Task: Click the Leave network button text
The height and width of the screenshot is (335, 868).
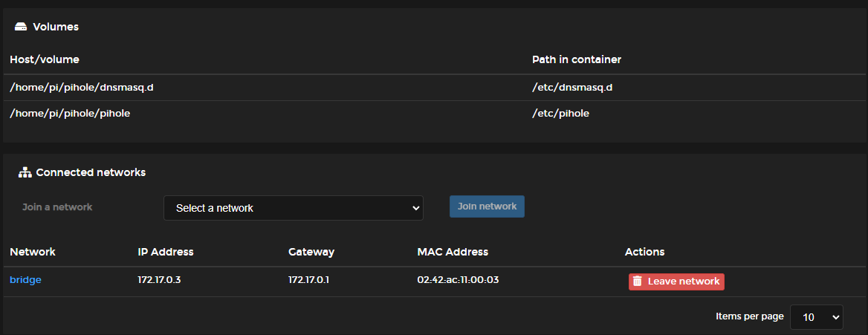Action: (x=684, y=282)
